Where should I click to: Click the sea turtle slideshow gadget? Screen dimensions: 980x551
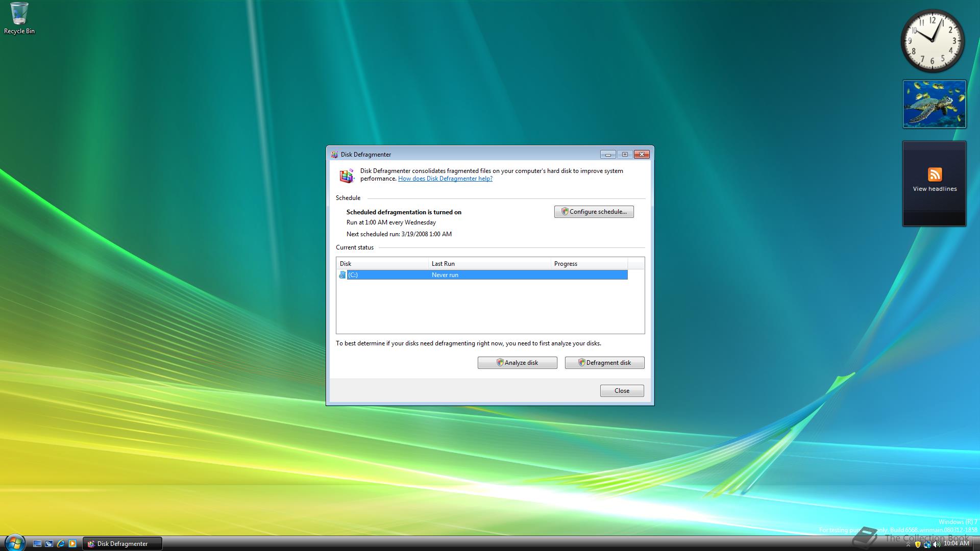934,104
